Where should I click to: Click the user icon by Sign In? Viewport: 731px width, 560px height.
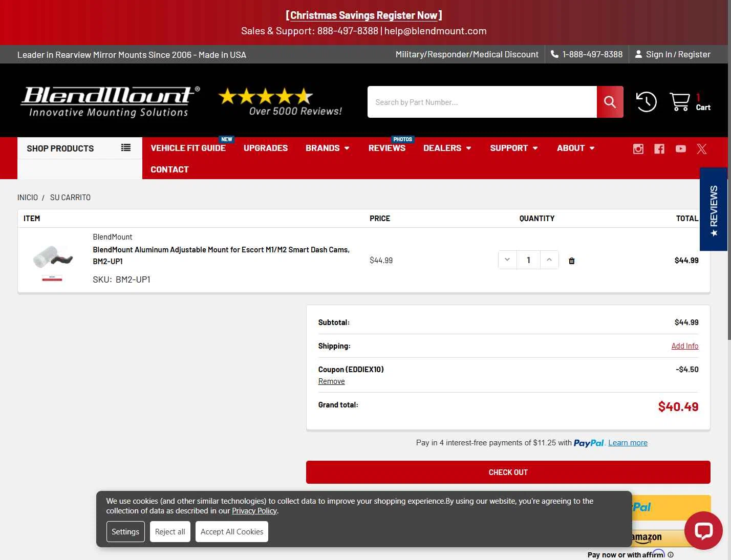point(638,54)
